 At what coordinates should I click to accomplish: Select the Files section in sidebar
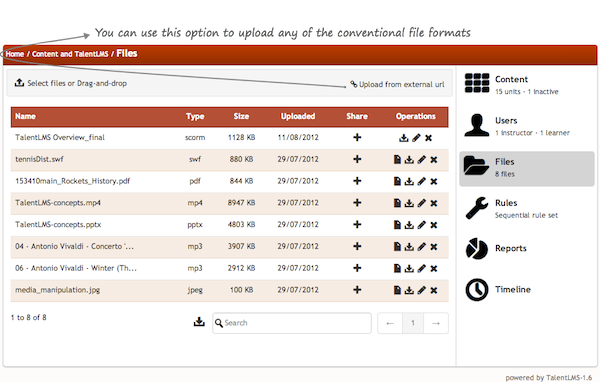pyautogui.click(x=527, y=169)
